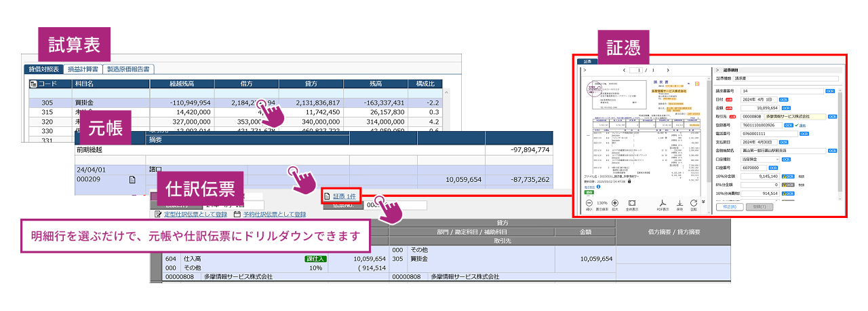
Task: Click OCR badge next to 口座種別 dropdown
Action: 786,160
